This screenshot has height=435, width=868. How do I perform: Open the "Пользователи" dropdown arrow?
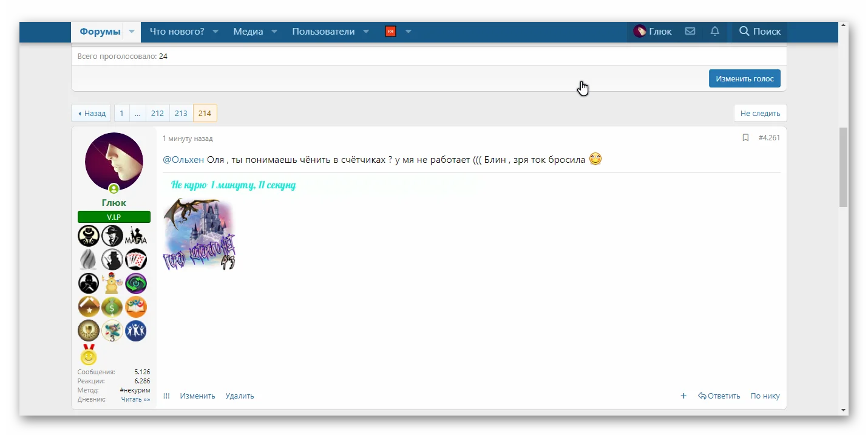365,31
